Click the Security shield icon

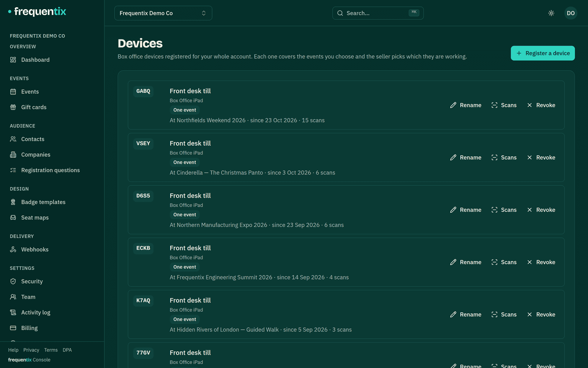pos(13,281)
